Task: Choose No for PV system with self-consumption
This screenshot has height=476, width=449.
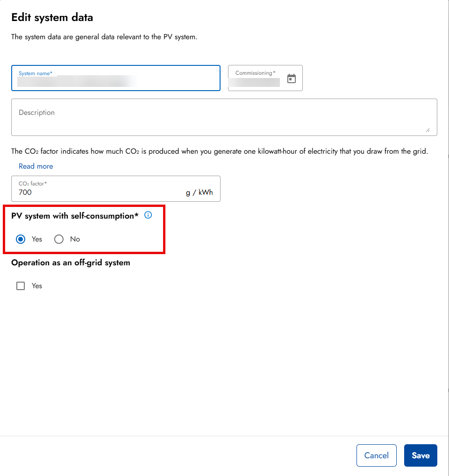Action: (59, 239)
